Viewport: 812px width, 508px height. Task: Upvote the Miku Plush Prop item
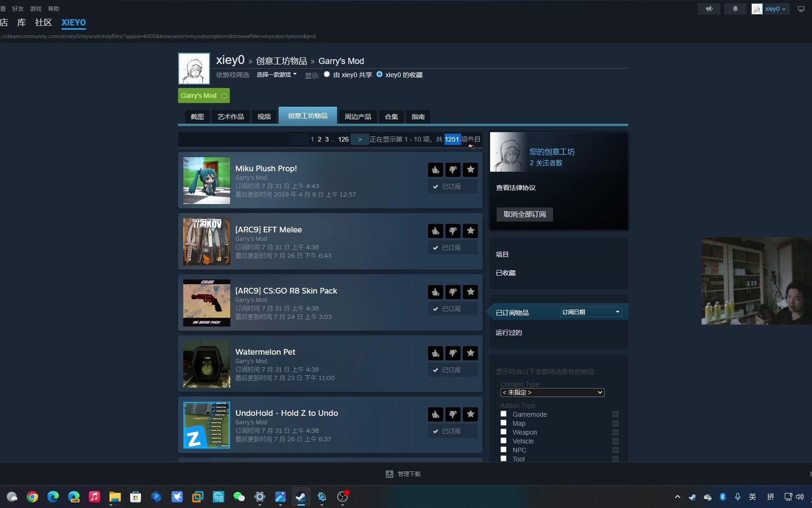(435, 170)
